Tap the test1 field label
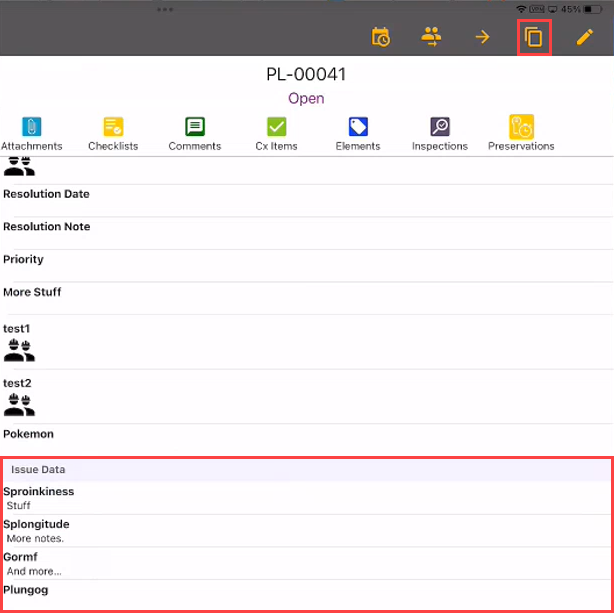 coord(16,329)
